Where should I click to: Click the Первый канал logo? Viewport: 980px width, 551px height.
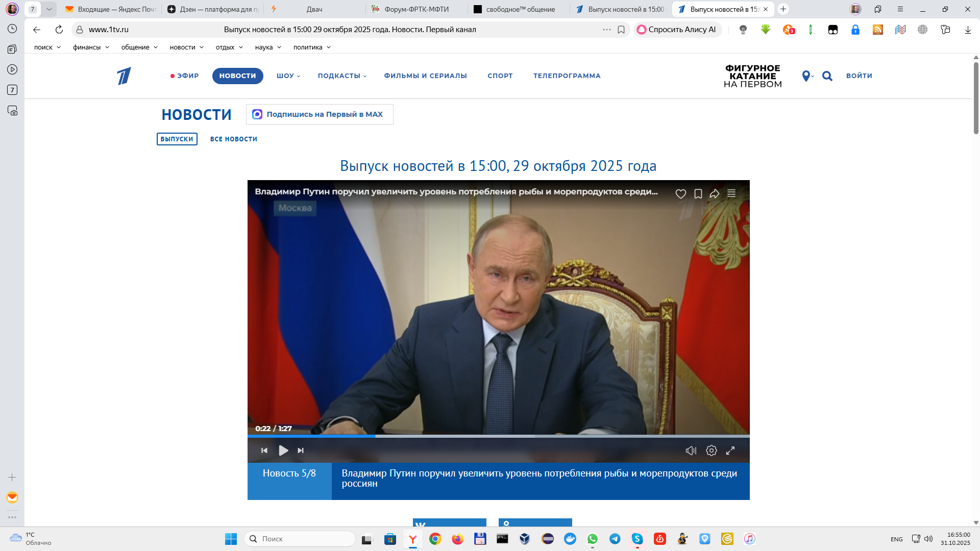(x=124, y=76)
